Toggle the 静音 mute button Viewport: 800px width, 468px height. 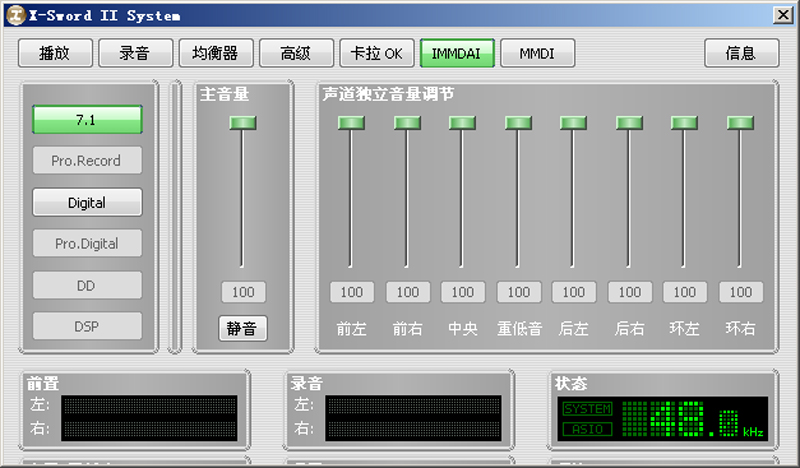(x=243, y=328)
